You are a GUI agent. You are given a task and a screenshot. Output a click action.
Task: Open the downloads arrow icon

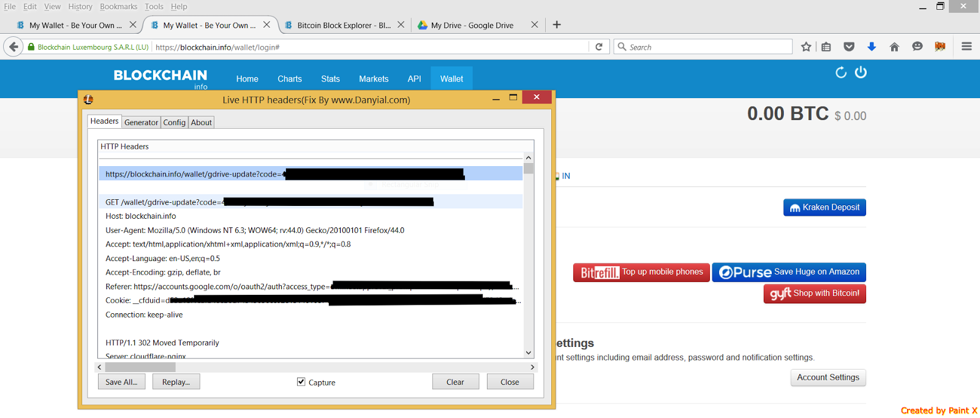pos(872,47)
